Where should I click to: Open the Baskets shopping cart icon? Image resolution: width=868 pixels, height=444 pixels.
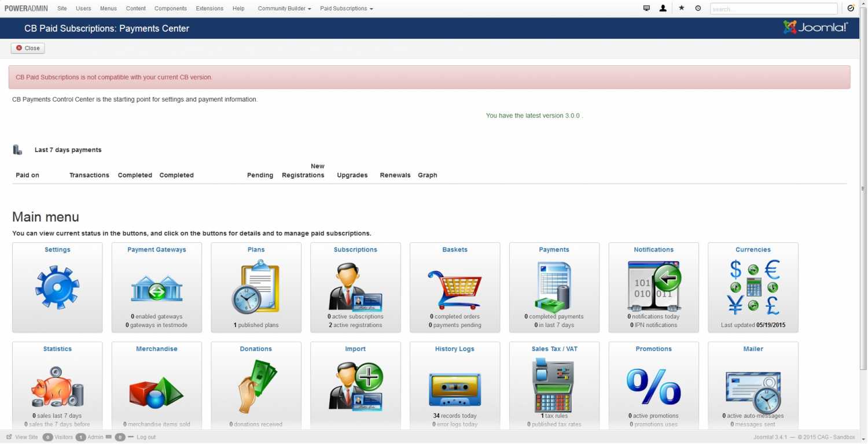[455, 289]
